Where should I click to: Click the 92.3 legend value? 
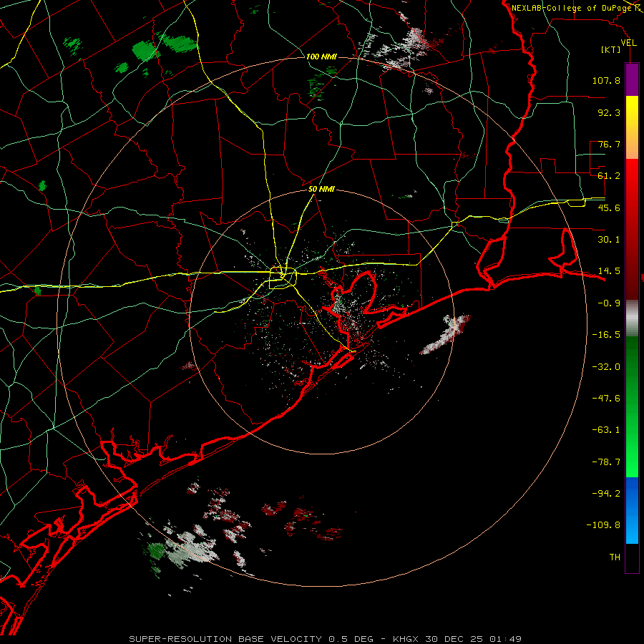point(609,112)
